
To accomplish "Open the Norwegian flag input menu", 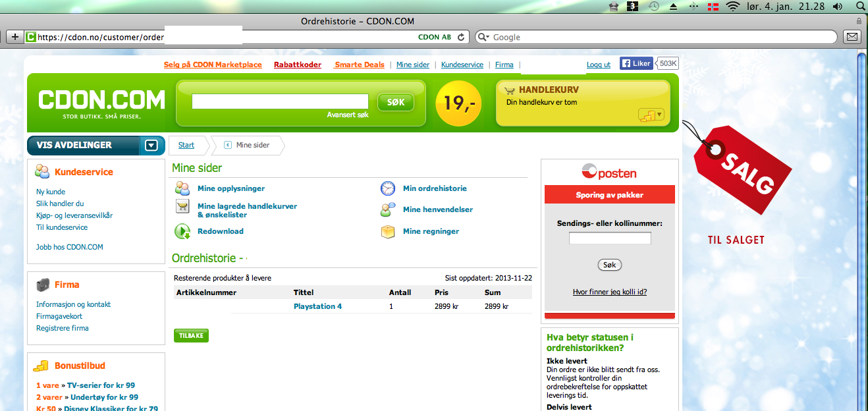I will [x=713, y=7].
